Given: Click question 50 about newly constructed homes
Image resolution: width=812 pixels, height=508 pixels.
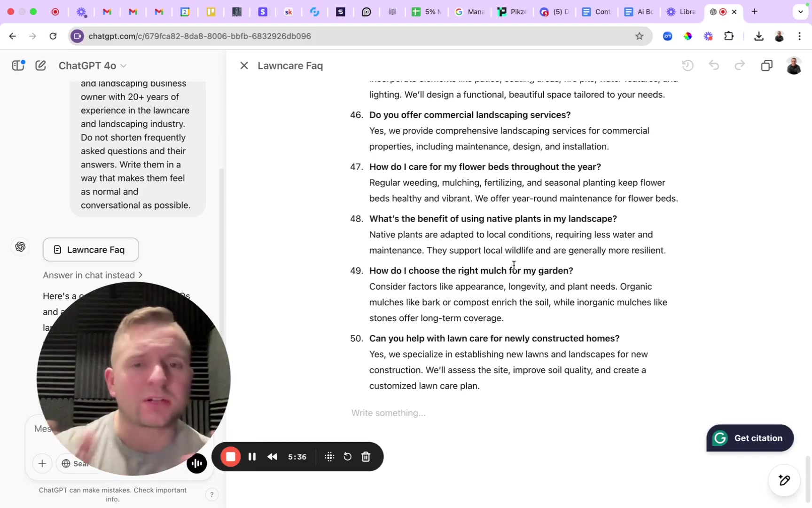Looking at the screenshot, I should (494, 338).
